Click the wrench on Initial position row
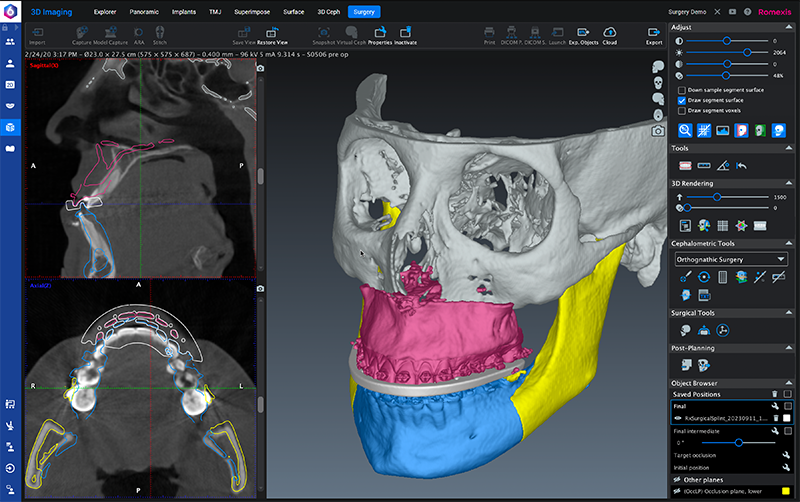 click(x=786, y=467)
